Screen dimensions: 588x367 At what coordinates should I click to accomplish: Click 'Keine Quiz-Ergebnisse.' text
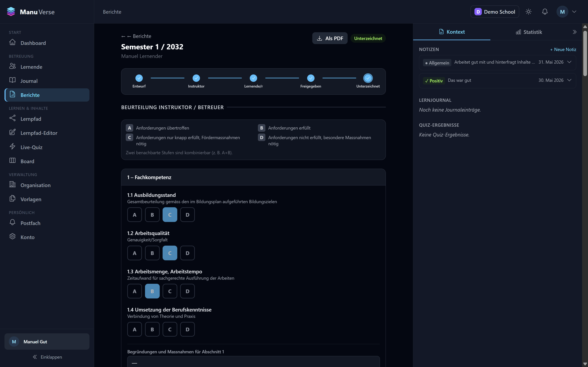point(444,135)
